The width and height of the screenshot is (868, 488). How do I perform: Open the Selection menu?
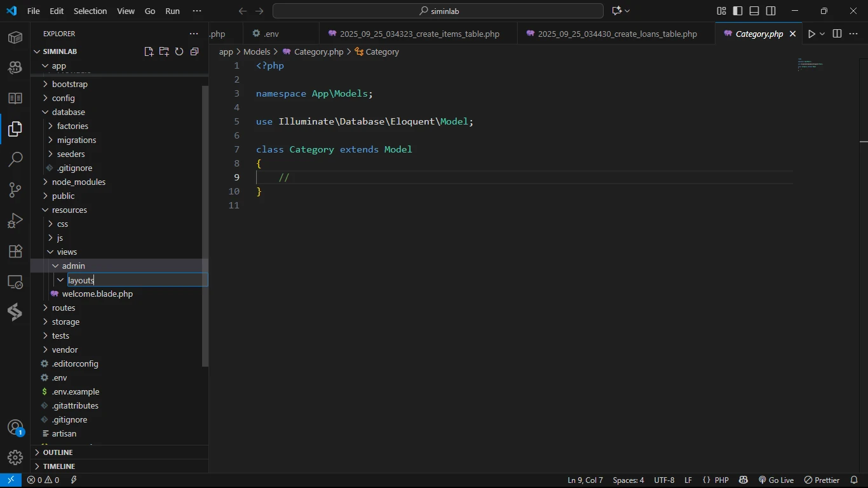point(90,11)
